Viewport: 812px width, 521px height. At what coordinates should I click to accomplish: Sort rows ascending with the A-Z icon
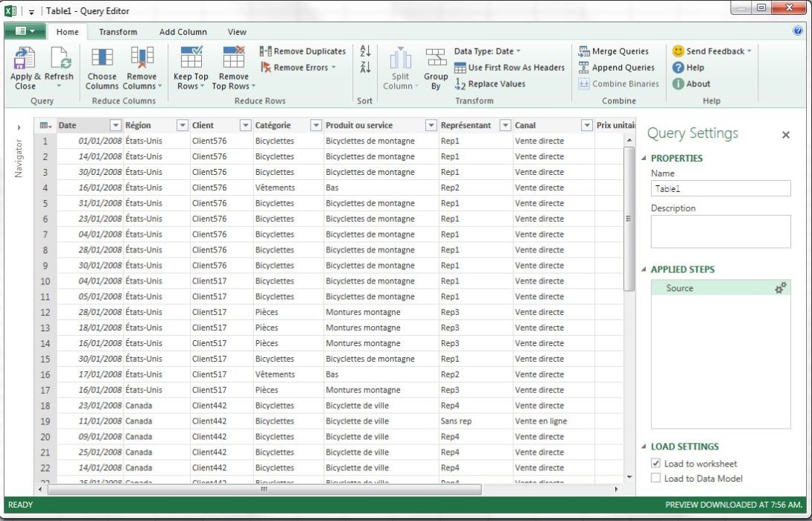pyautogui.click(x=364, y=51)
